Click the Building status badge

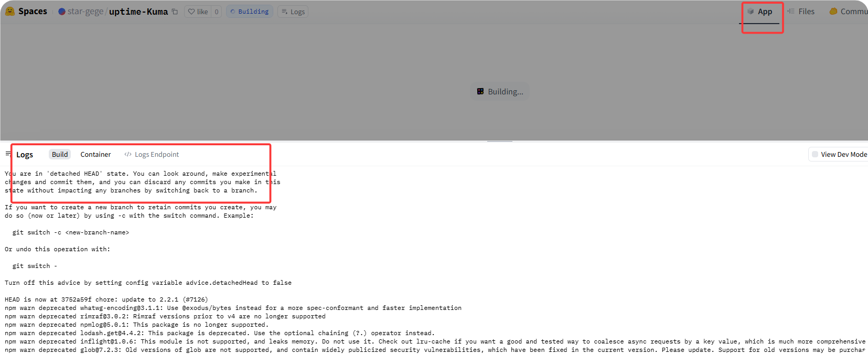[250, 12]
